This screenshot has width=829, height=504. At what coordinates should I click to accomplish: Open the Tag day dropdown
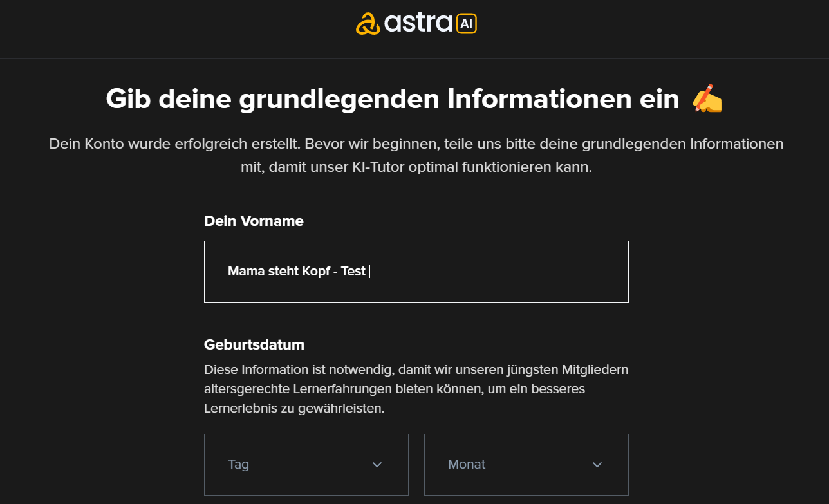[306, 465]
